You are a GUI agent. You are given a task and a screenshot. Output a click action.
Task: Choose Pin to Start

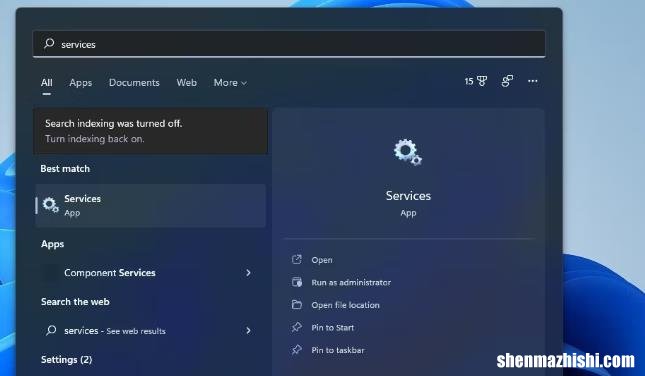332,328
